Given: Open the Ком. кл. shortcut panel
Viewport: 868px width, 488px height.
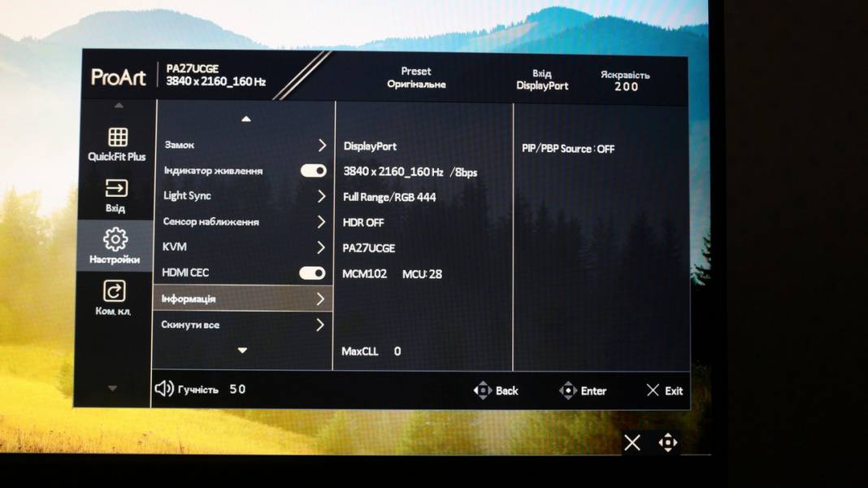Looking at the screenshot, I should click(114, 296).
